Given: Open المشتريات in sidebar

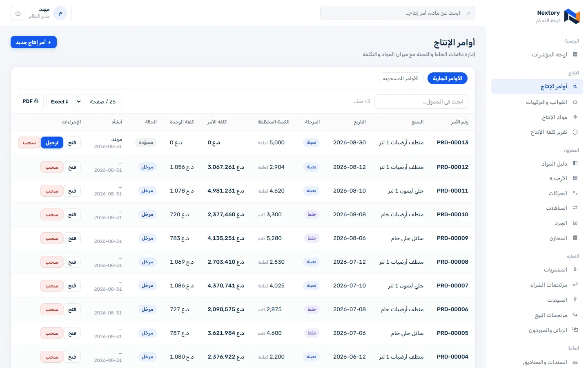Looking at the screenshot, I should (537, 269).
